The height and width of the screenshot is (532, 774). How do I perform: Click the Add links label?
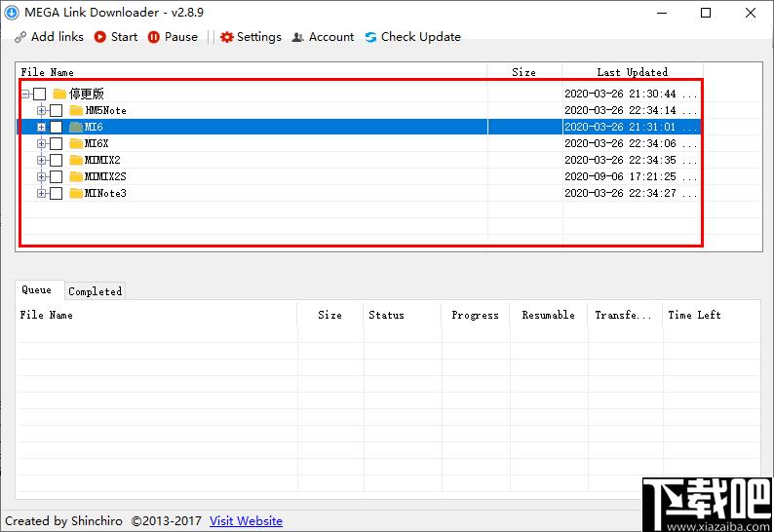point(58,37)
